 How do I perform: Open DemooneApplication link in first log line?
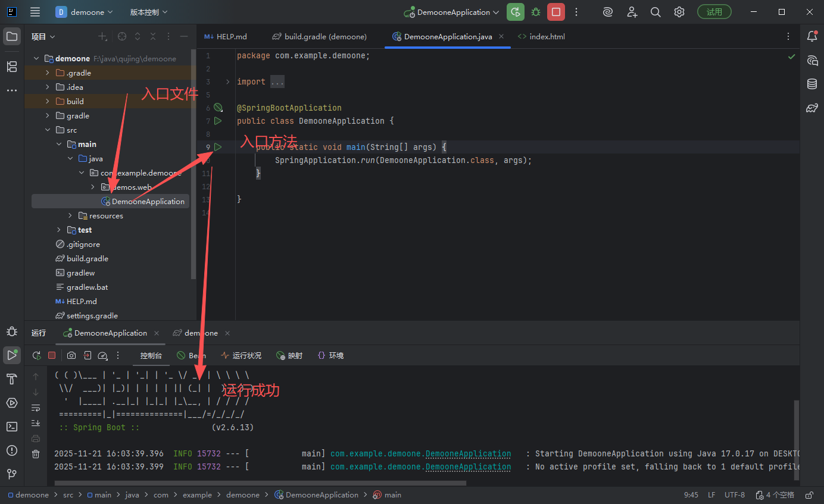tap(467, 453)
